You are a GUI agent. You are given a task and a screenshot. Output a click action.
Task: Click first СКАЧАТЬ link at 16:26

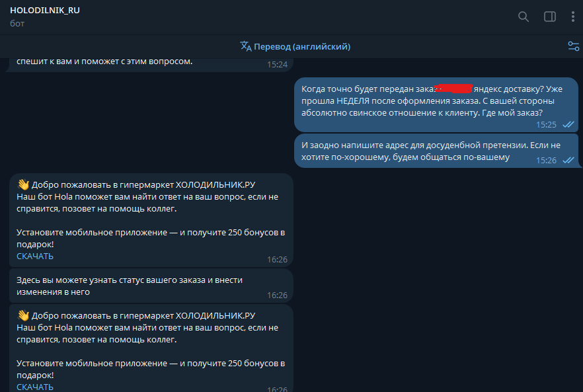[35, 256]
